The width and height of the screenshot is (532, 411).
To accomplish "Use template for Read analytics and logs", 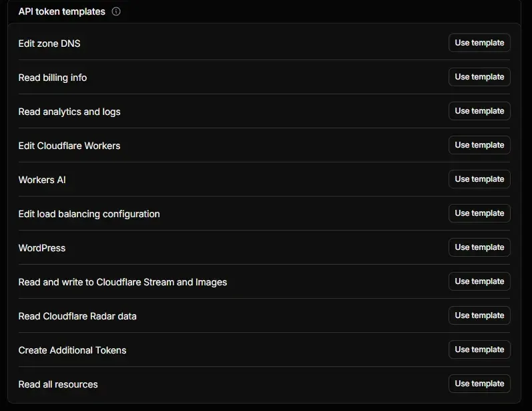I will point(479,111).
